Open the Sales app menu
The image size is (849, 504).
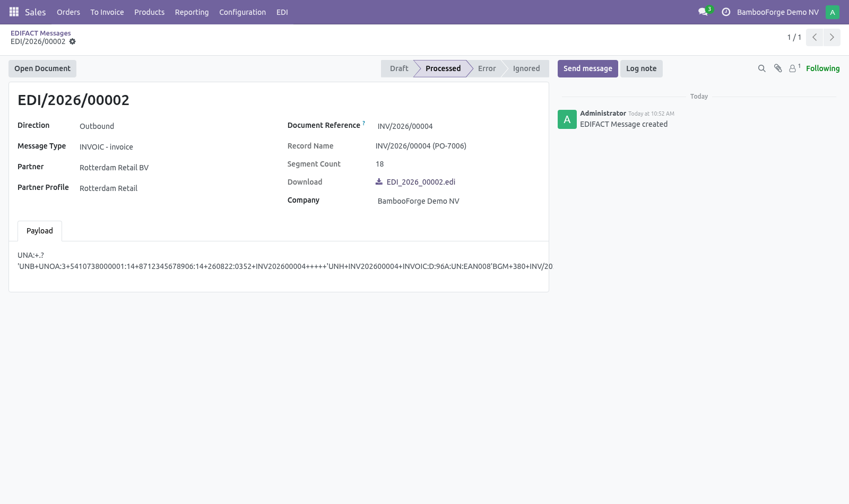tap(36, 12)
